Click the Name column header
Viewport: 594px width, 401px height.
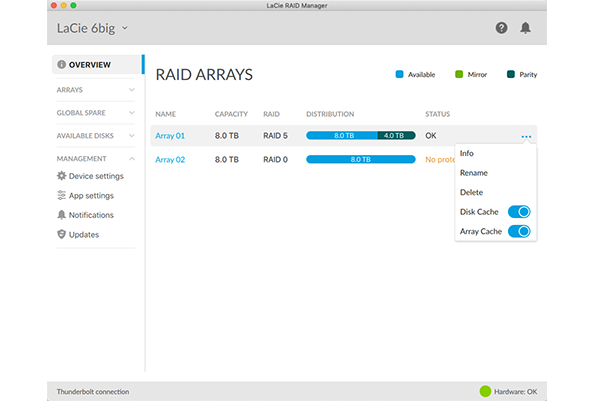click(166, 114)
